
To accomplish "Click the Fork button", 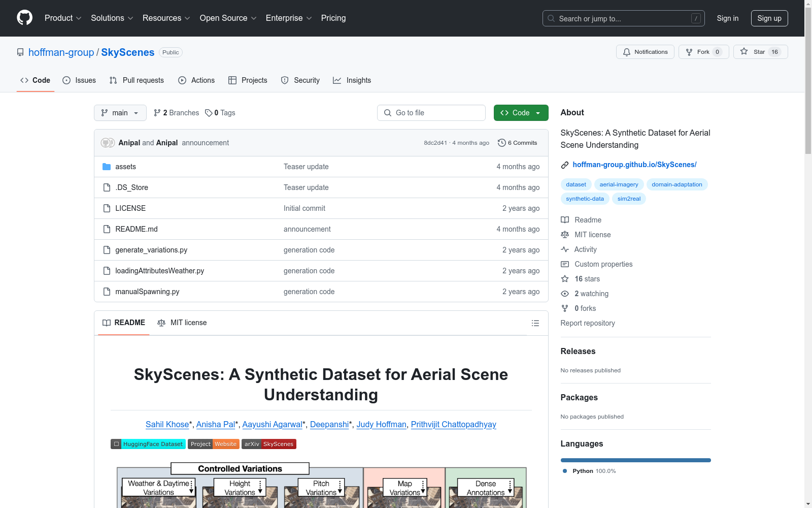I will tap(704, 52).
